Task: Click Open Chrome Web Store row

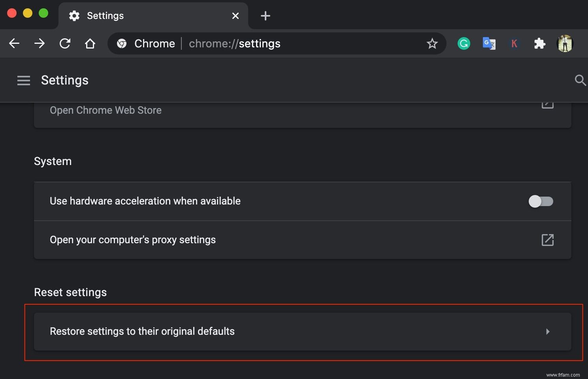Action: click(303, 114)
